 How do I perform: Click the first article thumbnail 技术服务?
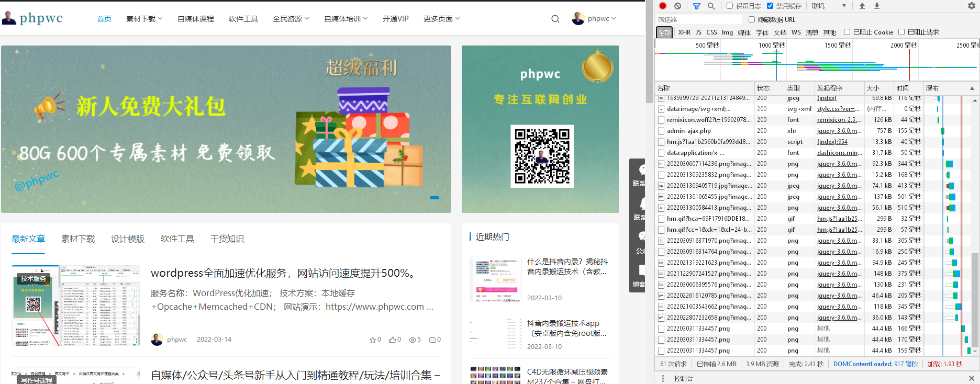click(x=76, y=306)
